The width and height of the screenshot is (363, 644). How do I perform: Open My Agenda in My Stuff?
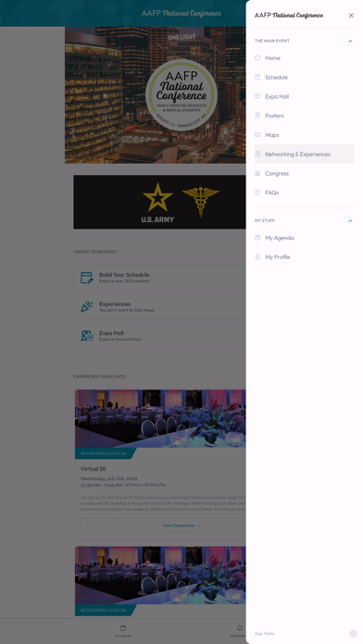[305, 238]
